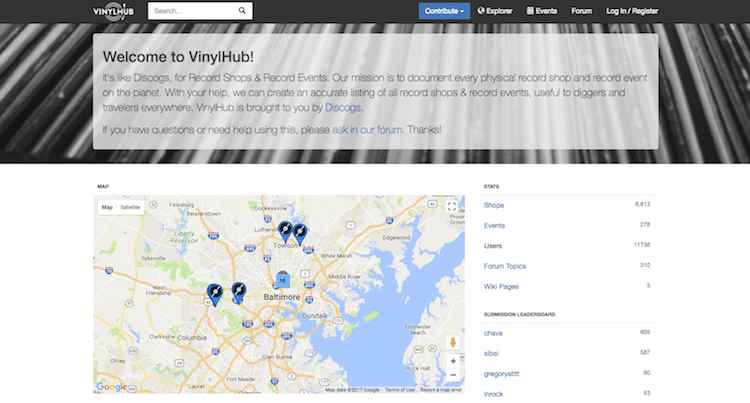The image size is (750, 403).
Task: Click the Welcome to VinylHub! heading
Action: click(x=178, y=57)
